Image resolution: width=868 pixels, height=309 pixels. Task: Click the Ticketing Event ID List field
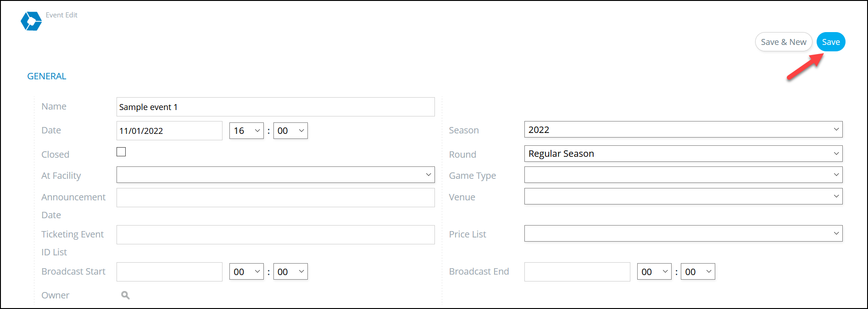[x=275, y=235]
